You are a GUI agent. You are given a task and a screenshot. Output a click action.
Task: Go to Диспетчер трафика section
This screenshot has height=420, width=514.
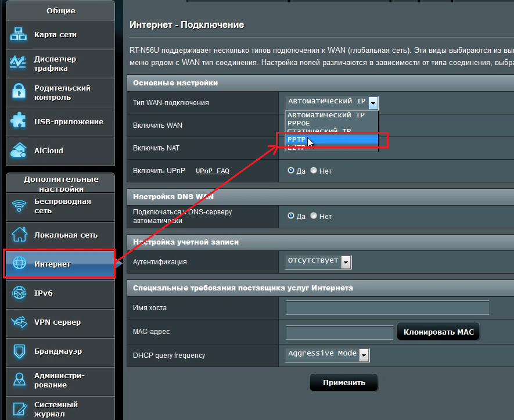click(60, 63)
